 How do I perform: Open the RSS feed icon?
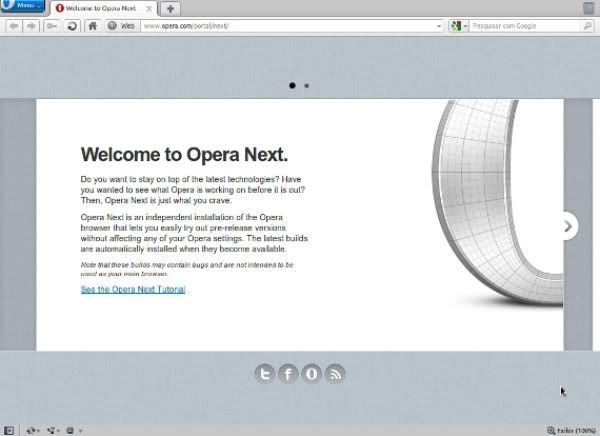tap(335, 374)
